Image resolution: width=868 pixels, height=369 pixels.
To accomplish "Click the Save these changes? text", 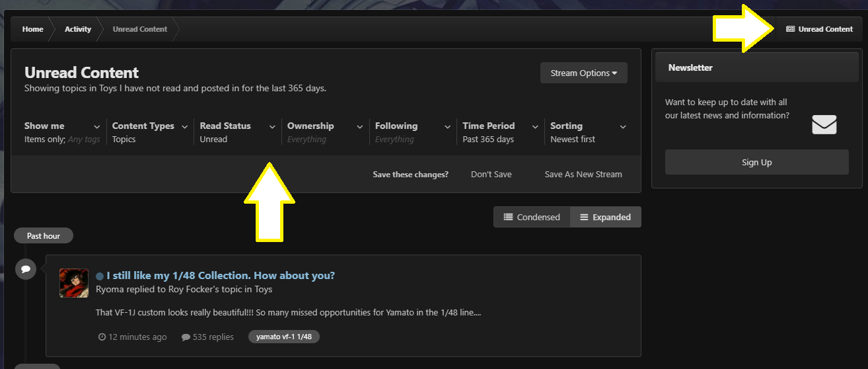I will 410,174.
